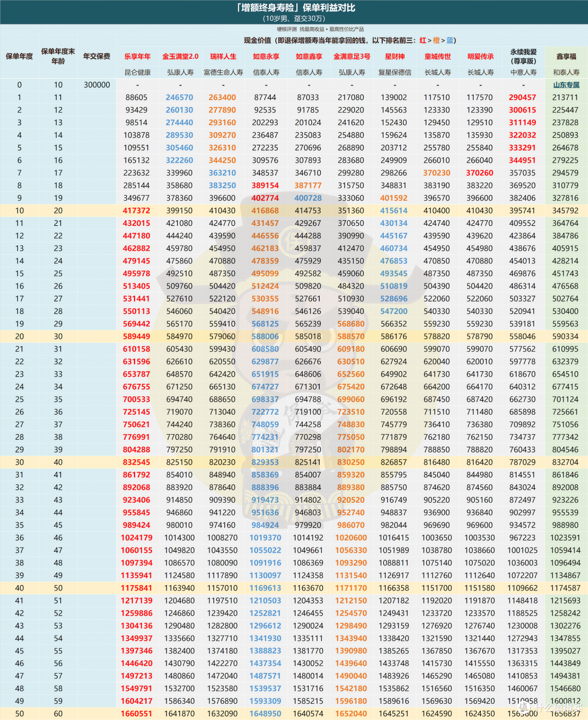Click the blue value 383250
The height and width of the screenshot is (720, 588).
coord(223,186)
